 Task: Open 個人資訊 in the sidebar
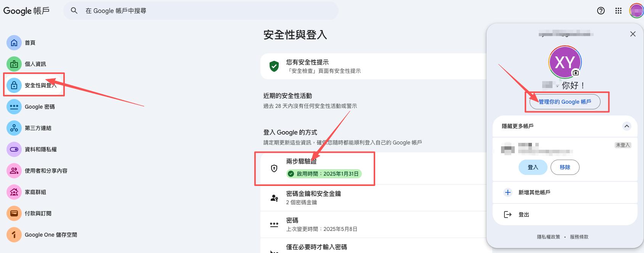pos(35,64)
